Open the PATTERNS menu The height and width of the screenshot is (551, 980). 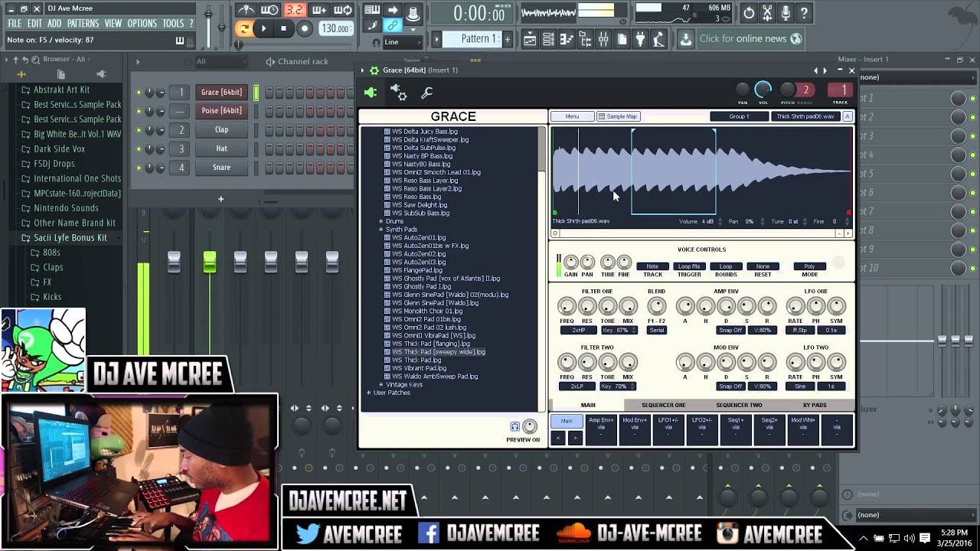coord(83,24)
